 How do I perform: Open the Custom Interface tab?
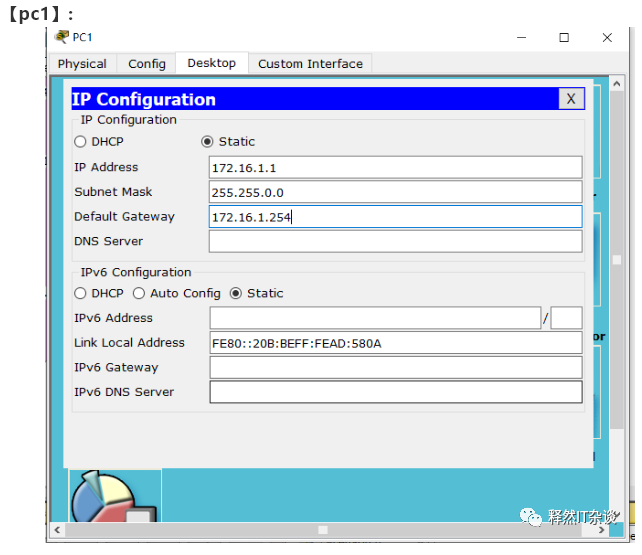[310, 64]
